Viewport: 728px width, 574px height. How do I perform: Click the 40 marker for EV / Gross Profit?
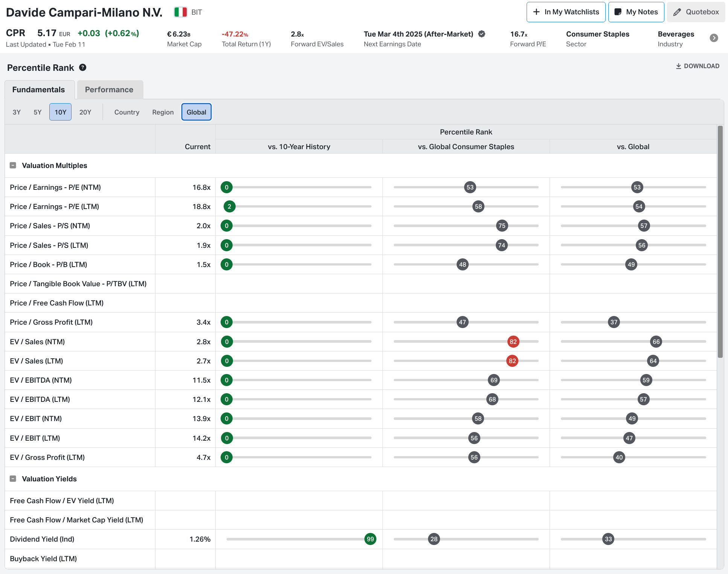coord(619,457)
